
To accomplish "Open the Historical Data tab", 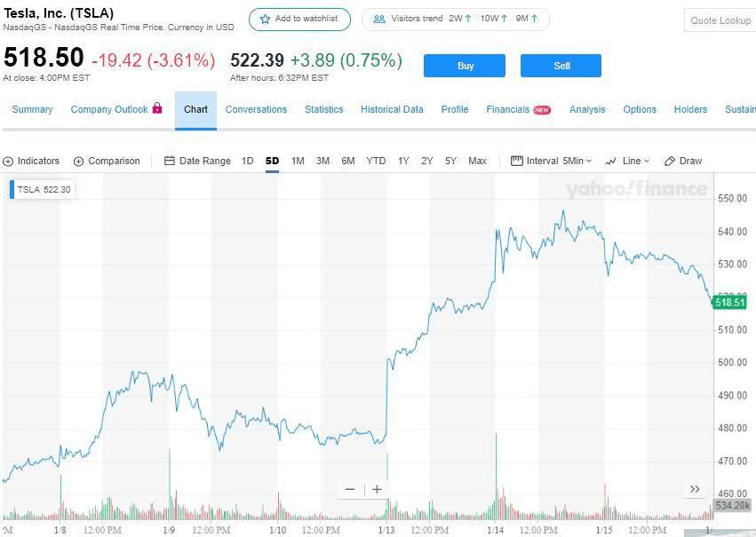I will click(x=392, y=109).
